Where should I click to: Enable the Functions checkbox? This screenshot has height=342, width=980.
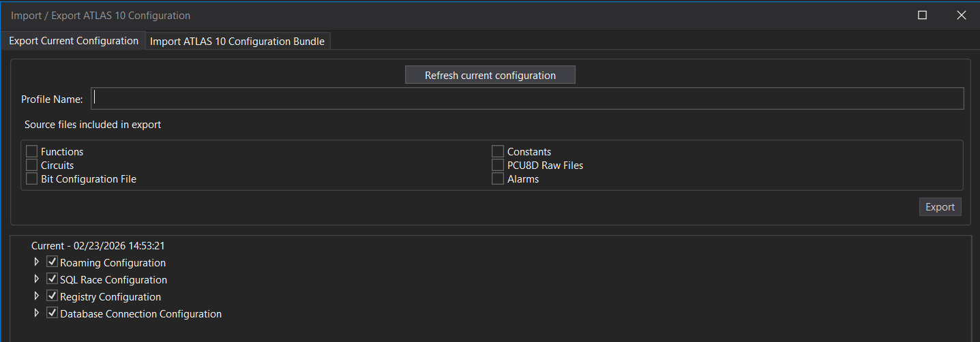click(32, 151)
